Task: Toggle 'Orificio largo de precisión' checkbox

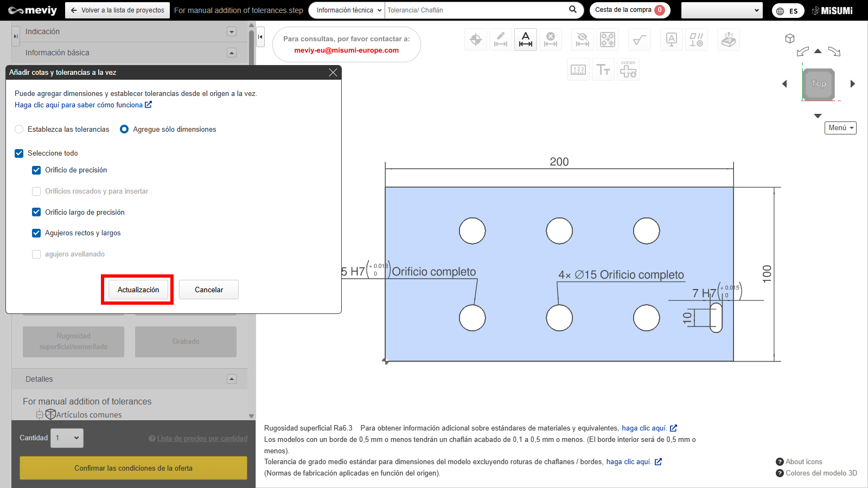Action: 36,213
